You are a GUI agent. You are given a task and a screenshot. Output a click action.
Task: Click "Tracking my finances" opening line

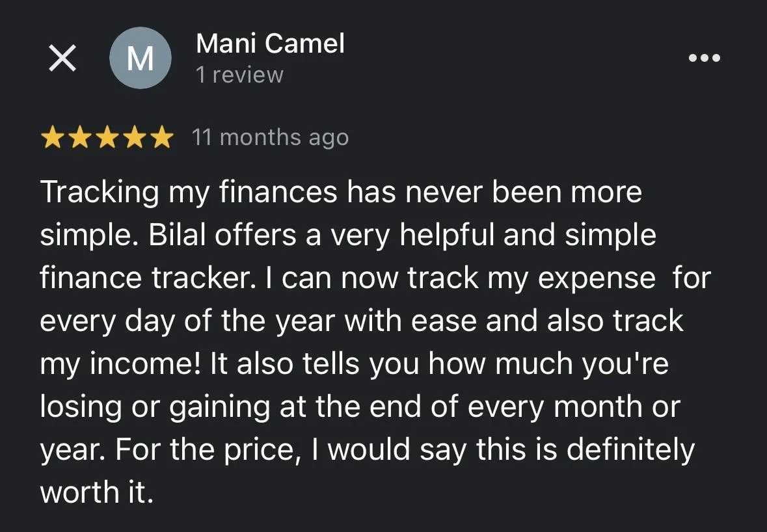point(189,192)
